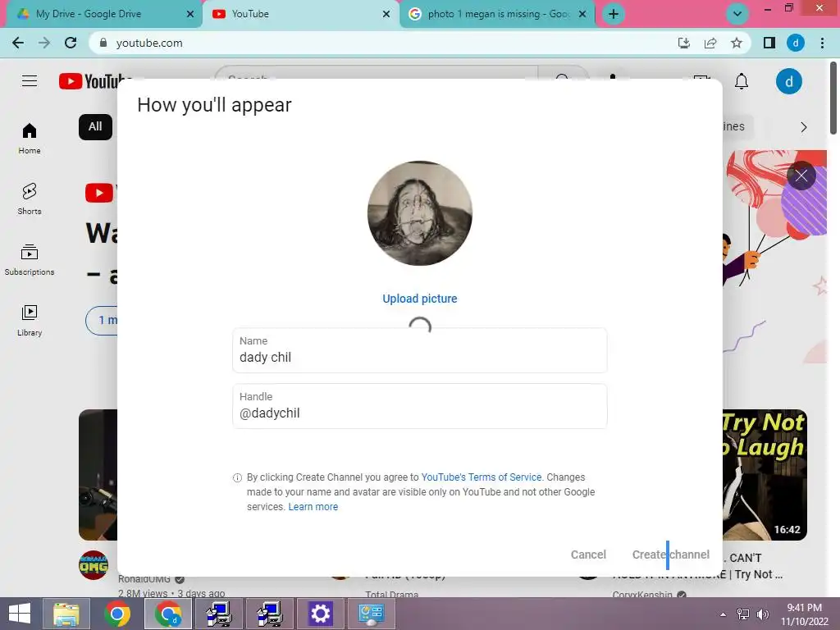
Task: Go to Home in the sidebar
Action: 30,138
